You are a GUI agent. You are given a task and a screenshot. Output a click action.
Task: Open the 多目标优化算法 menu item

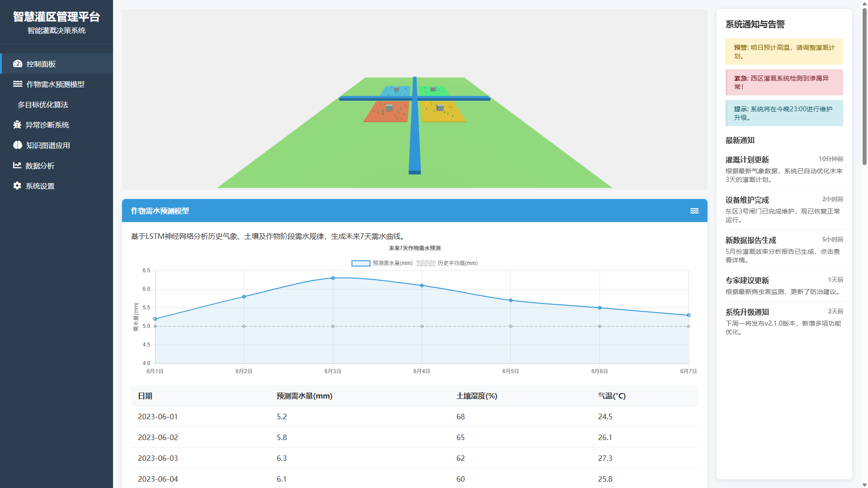click(43, 104)
